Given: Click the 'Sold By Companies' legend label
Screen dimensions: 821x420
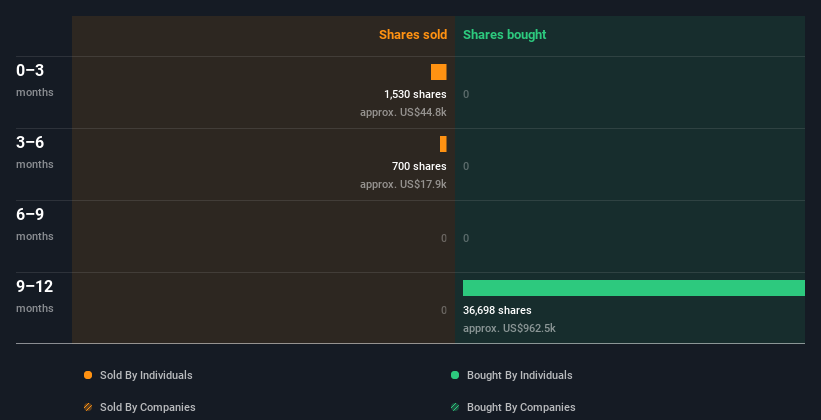Looking at the screenshot, I should point(148,407).
